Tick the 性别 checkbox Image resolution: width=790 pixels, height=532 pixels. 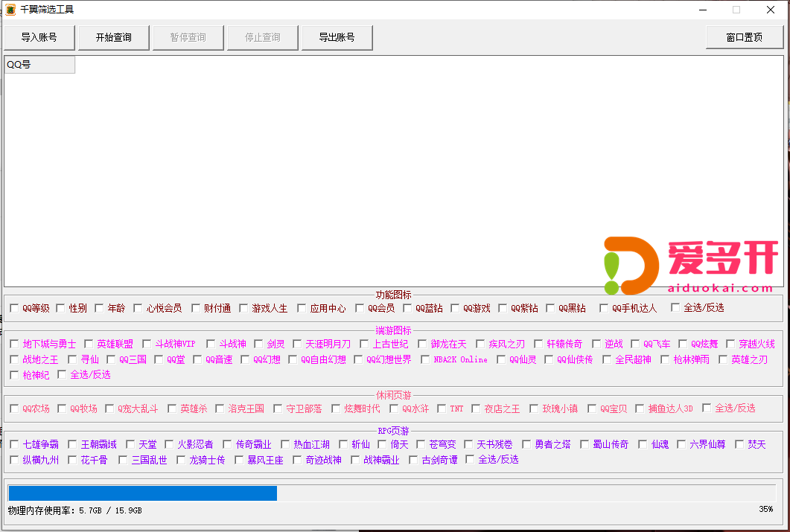pos(60,308)
